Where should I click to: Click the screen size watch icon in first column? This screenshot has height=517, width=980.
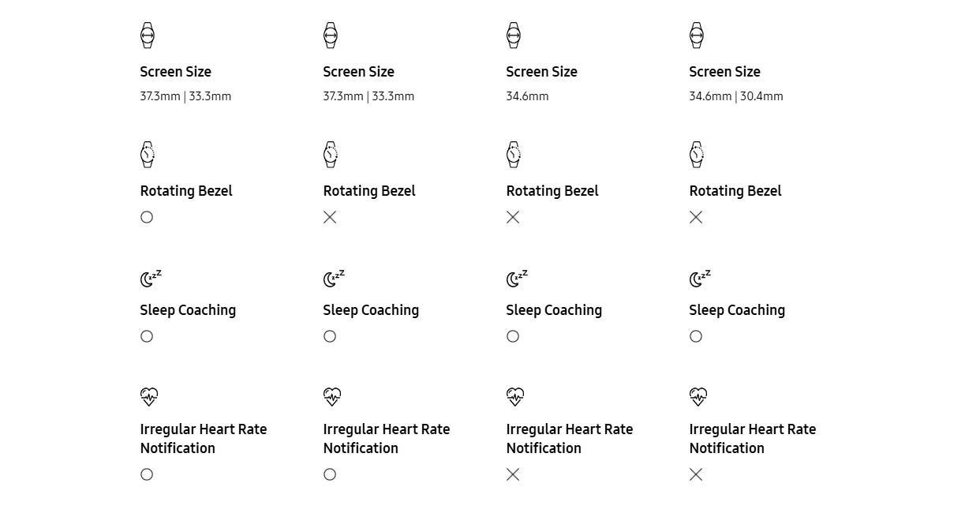148,36
